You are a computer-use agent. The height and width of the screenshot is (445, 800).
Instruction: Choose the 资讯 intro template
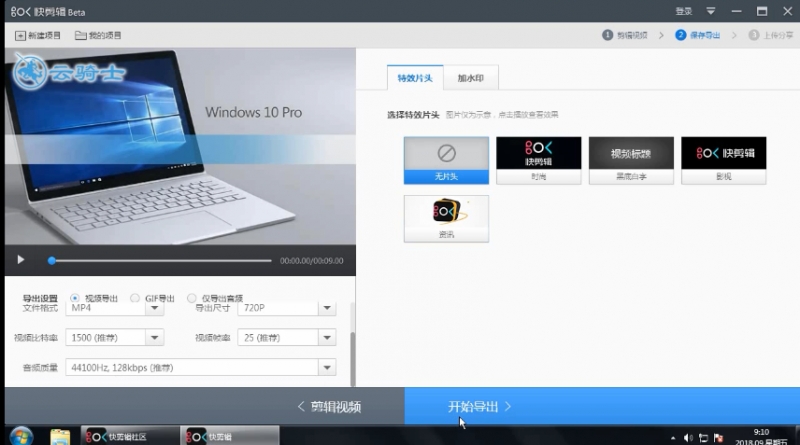(446, 218)
